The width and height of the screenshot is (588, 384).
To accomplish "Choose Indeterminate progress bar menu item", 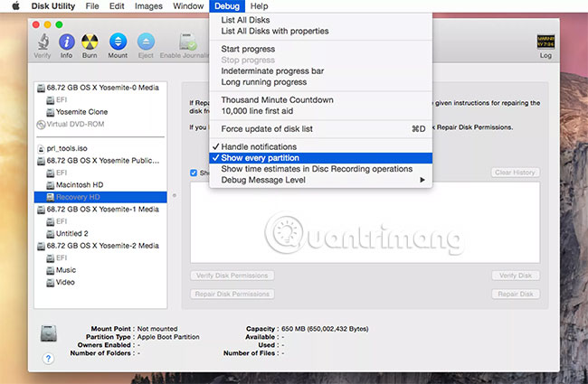I will coord(320,71).
